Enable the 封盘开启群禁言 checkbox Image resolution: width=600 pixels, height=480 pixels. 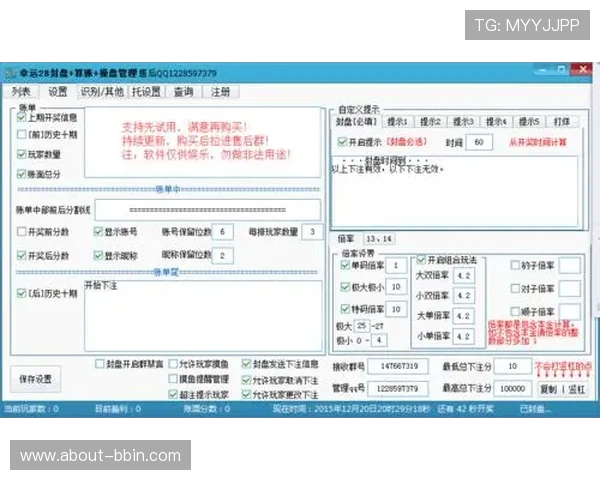tap(99, 364)
